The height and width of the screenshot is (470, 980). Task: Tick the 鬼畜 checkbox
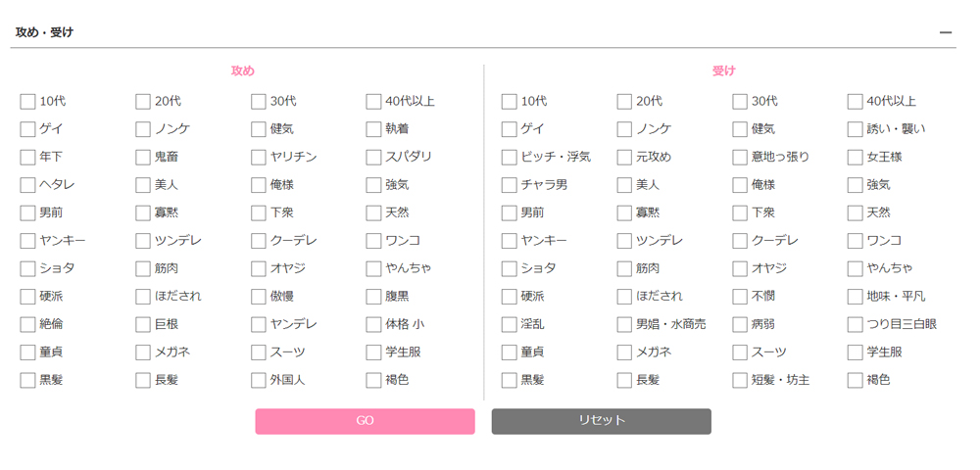pos(143,157)
